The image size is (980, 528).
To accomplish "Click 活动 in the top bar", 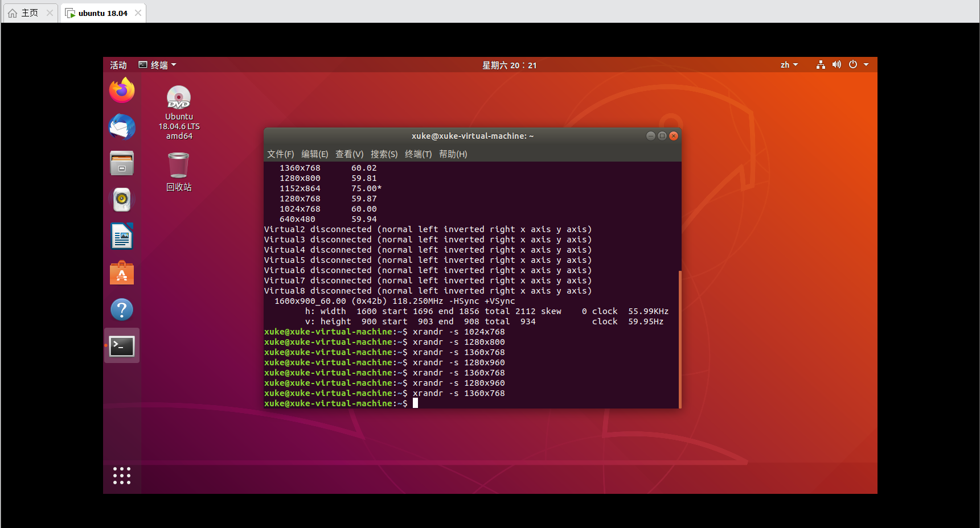I will tap(118, 64).
